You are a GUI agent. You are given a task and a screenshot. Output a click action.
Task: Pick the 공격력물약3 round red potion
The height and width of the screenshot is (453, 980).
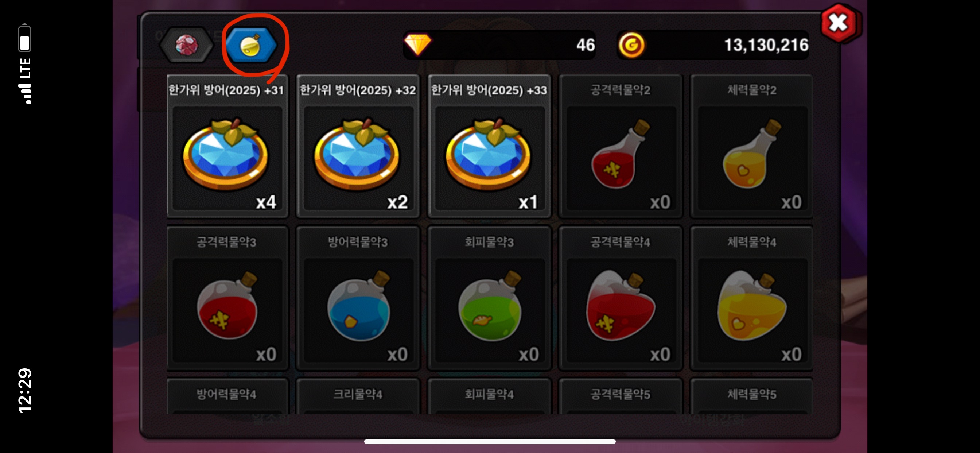pyautogui.click(x=227, y=298)
